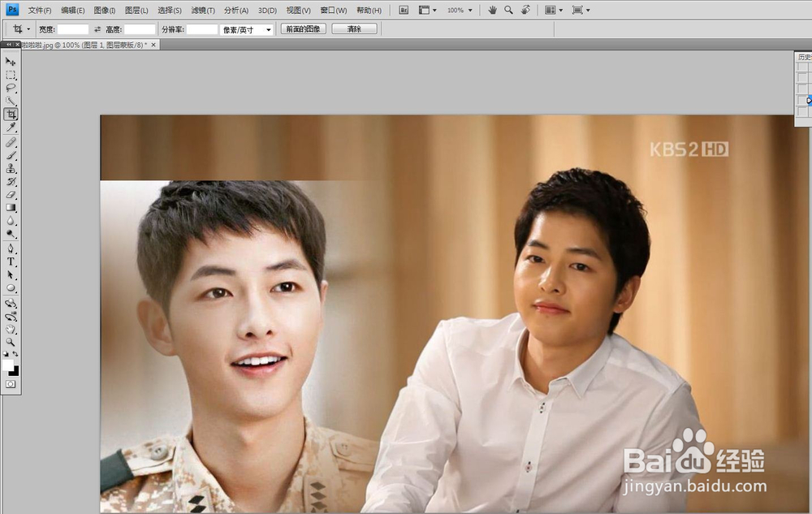Click the 高度 height input field
The height and width of the screenshot is (514, 812).
pyautogui.click(x=140, y=29)
